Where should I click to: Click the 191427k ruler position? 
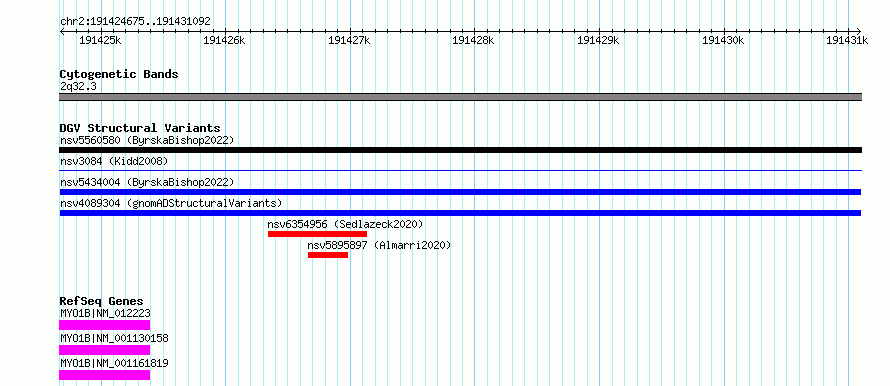coord(349,40)
